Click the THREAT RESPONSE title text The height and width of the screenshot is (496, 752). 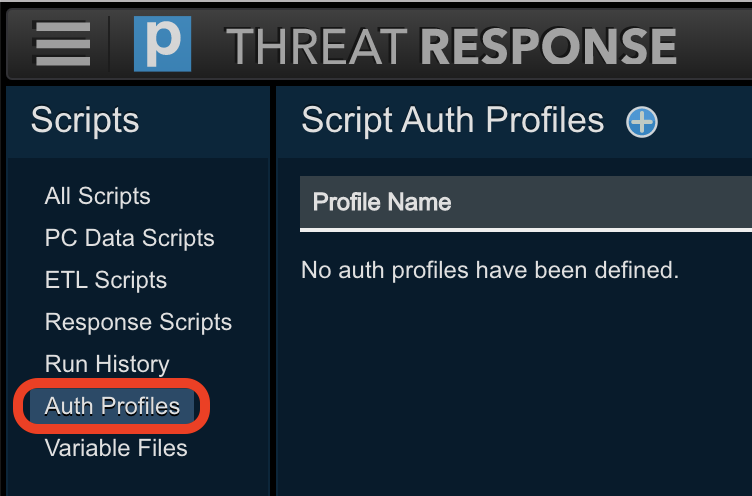450,45
